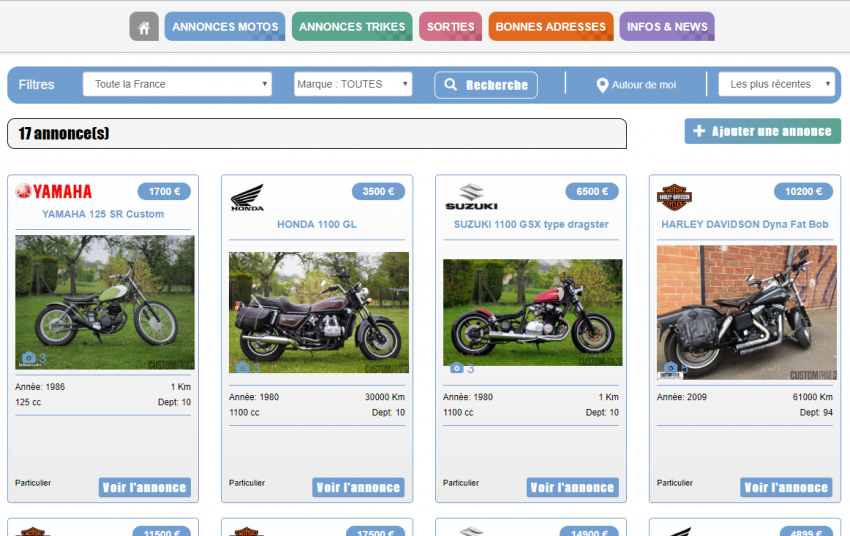Click the 11500 € price badge
This screenshot has height=536, width=850.
pyautogui.click(x=162, y=531)
